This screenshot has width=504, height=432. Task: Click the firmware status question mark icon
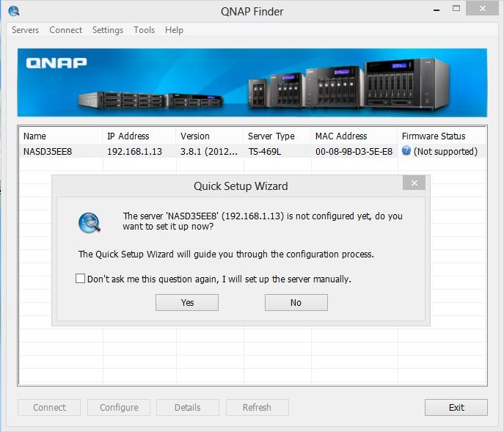(406, 150)
